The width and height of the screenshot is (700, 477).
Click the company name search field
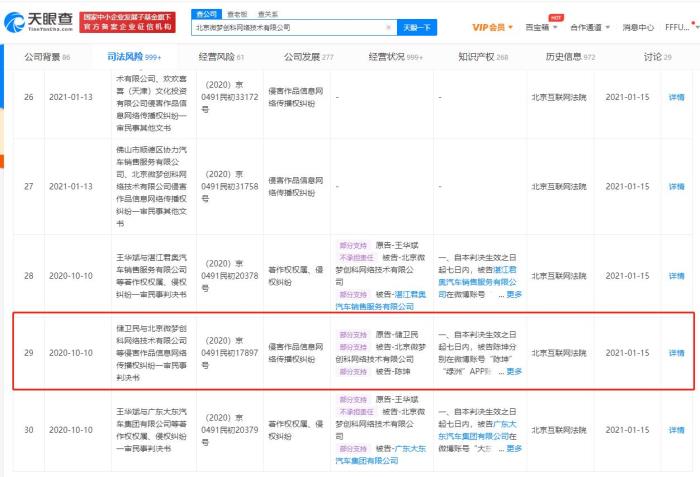pos(290,28)
